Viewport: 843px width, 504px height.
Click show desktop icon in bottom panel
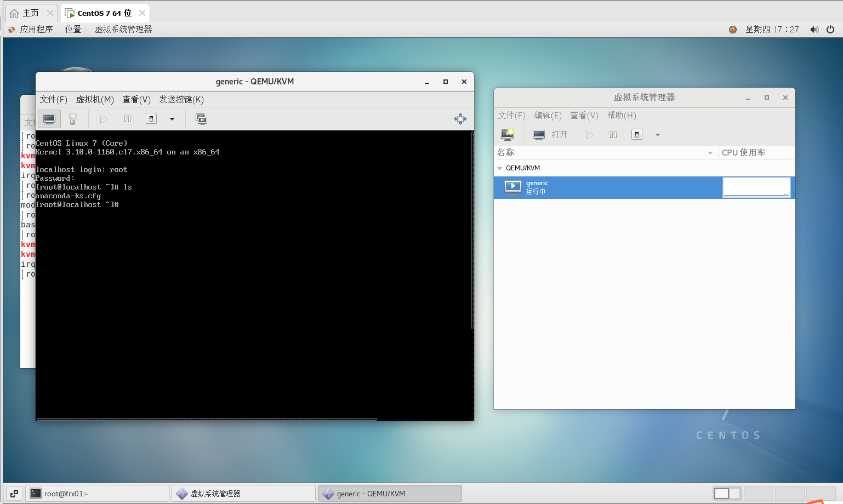(x=14, y=494)
